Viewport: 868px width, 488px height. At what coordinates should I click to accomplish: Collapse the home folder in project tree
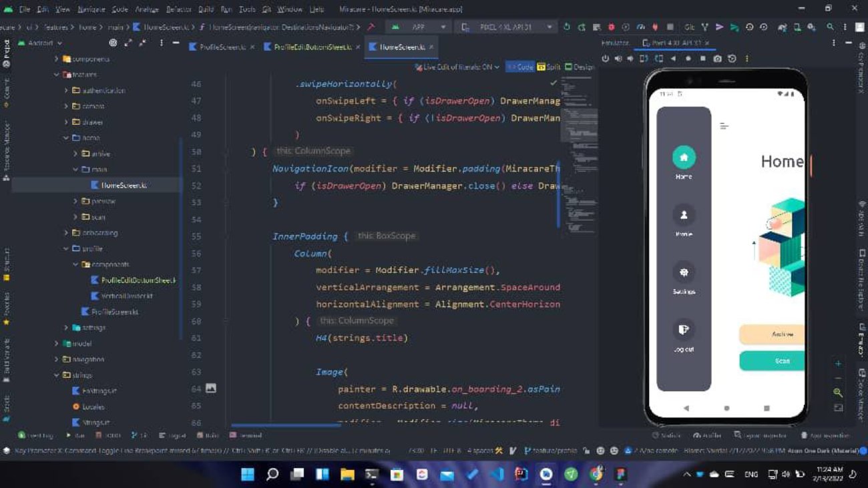[x=66, y=138]
